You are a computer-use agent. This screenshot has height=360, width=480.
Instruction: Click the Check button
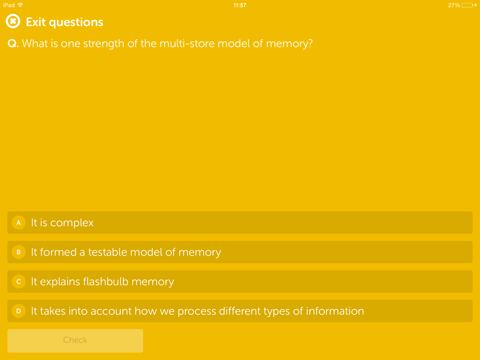pos(75,341)
